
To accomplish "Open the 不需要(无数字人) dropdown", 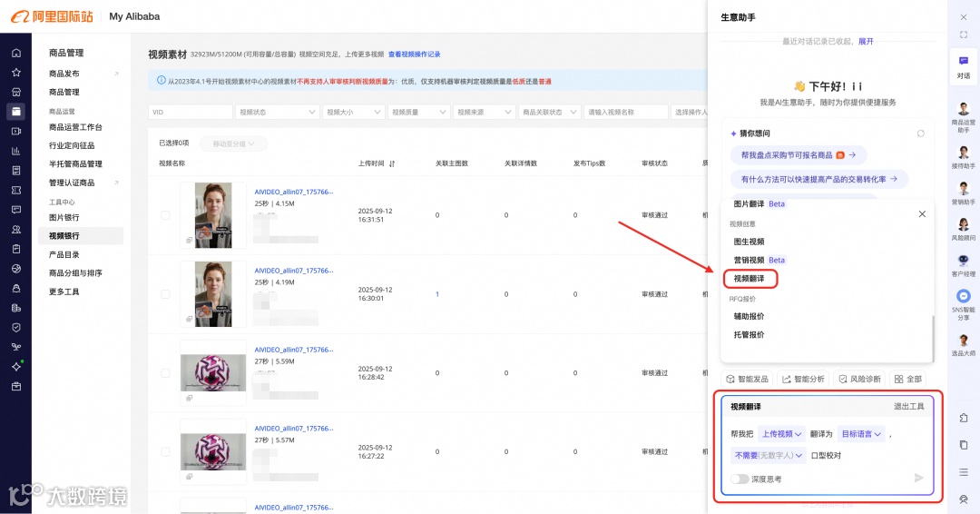I will coord(769,455).
